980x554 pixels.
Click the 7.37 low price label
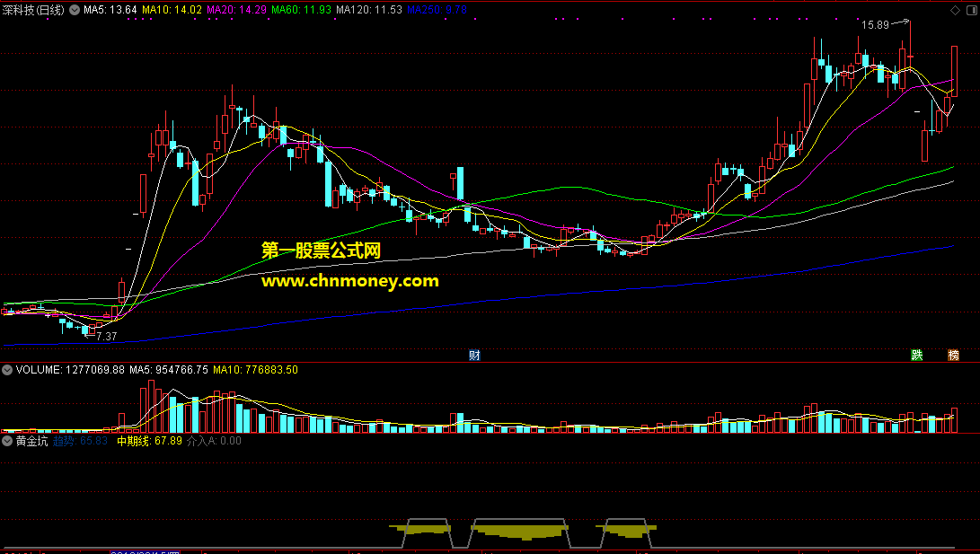click(106, 337)
